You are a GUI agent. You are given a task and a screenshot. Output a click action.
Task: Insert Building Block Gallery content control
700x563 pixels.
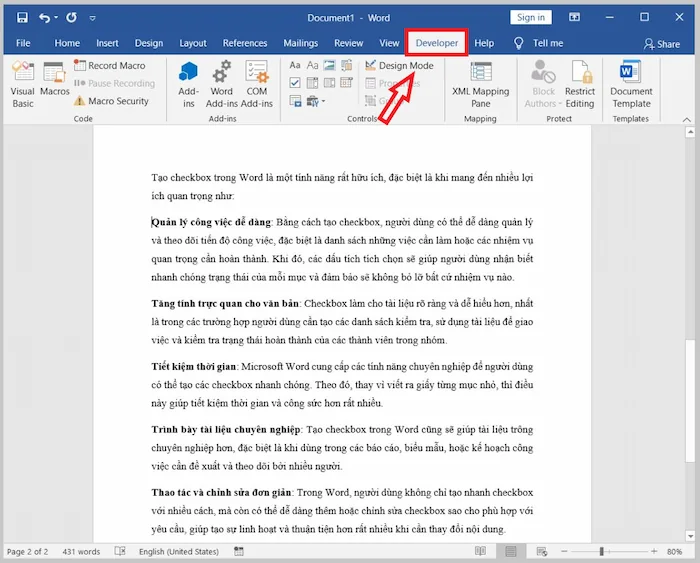[347, 65]
